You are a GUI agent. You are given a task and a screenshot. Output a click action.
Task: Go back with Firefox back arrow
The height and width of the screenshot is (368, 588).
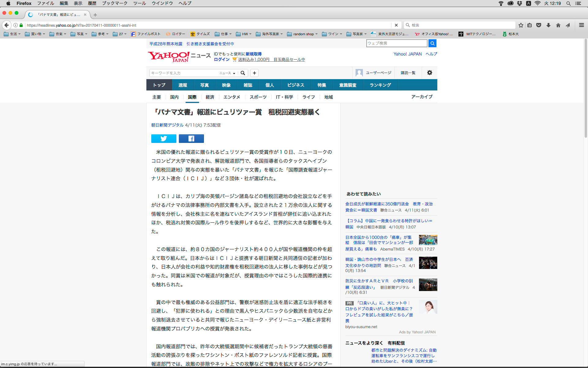click(x=6, y=25)
